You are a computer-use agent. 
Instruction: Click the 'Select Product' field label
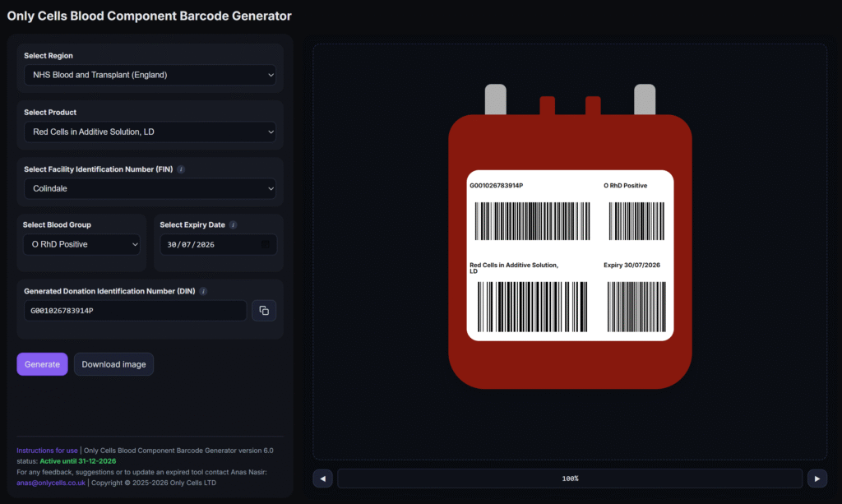click(x=50, y=112)
